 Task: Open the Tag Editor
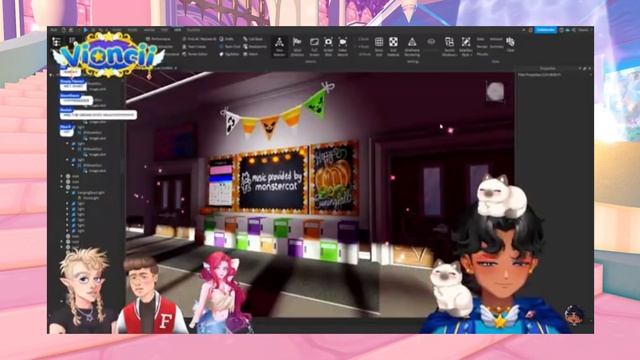pyautogui.click(x=229, y=54)
